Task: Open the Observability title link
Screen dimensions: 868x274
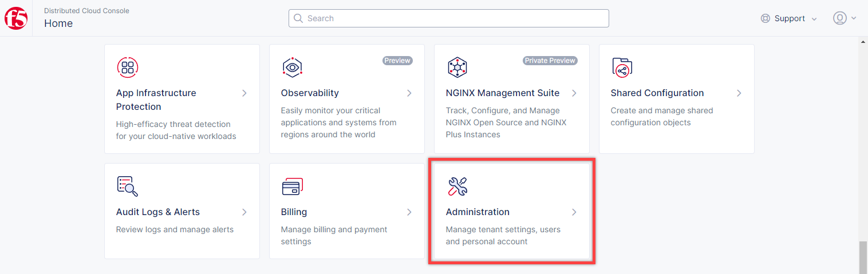Action: (x=310, y=93)
